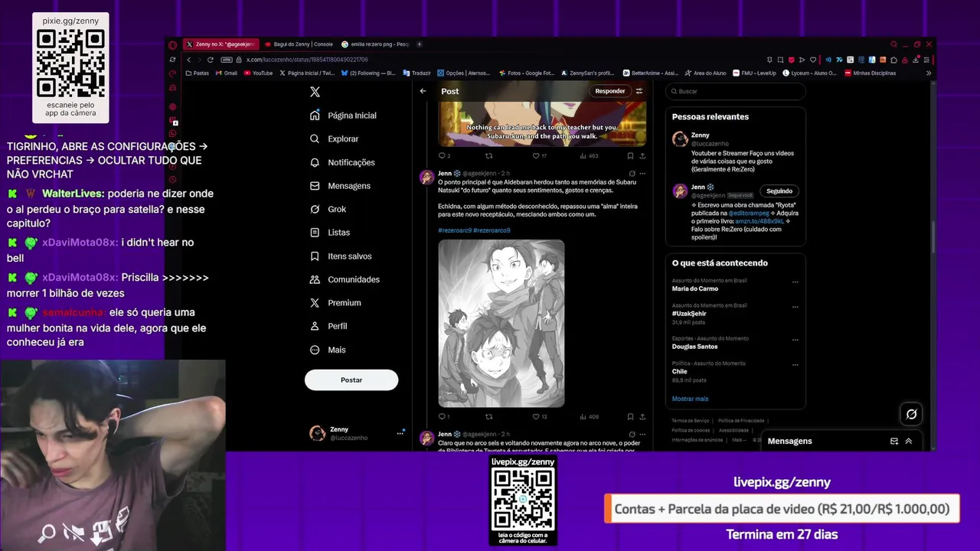This screenshot has height=551, width=980.
Task: Switch to Bagui do Zenny Console tab
Action: pyautogui.click(x=299, y=44)
